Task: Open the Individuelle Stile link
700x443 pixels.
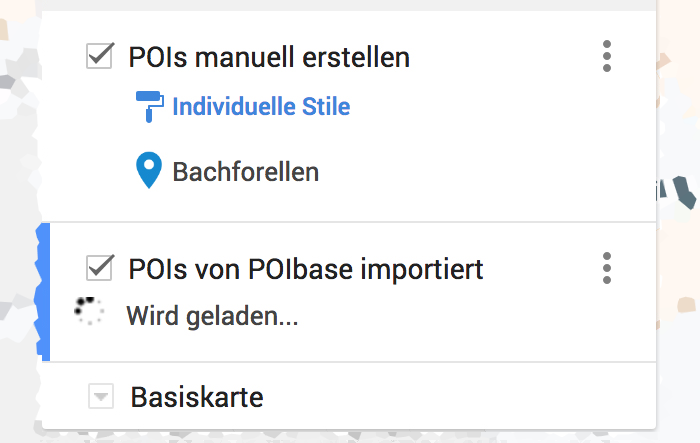Action: coord(261,106)
